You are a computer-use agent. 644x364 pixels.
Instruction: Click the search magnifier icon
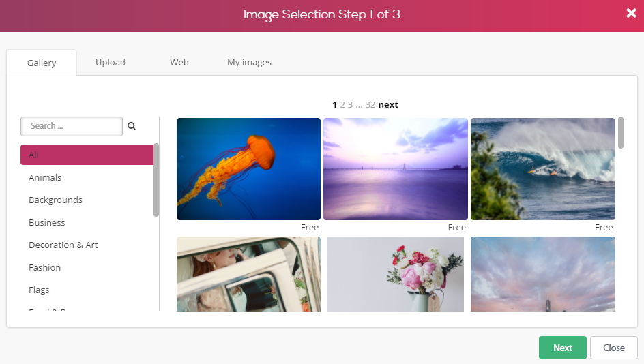[132, 126]
